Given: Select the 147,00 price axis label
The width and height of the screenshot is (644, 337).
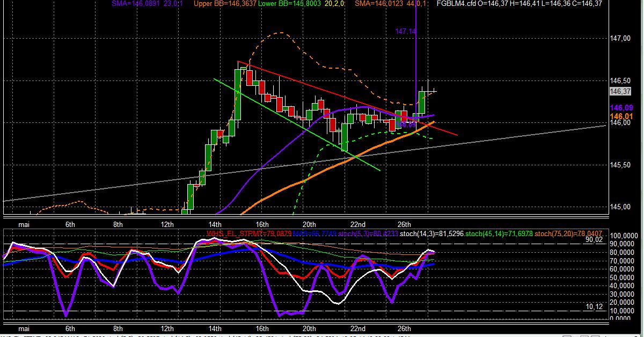Looking at the screenshot, I should click(619, 38).
